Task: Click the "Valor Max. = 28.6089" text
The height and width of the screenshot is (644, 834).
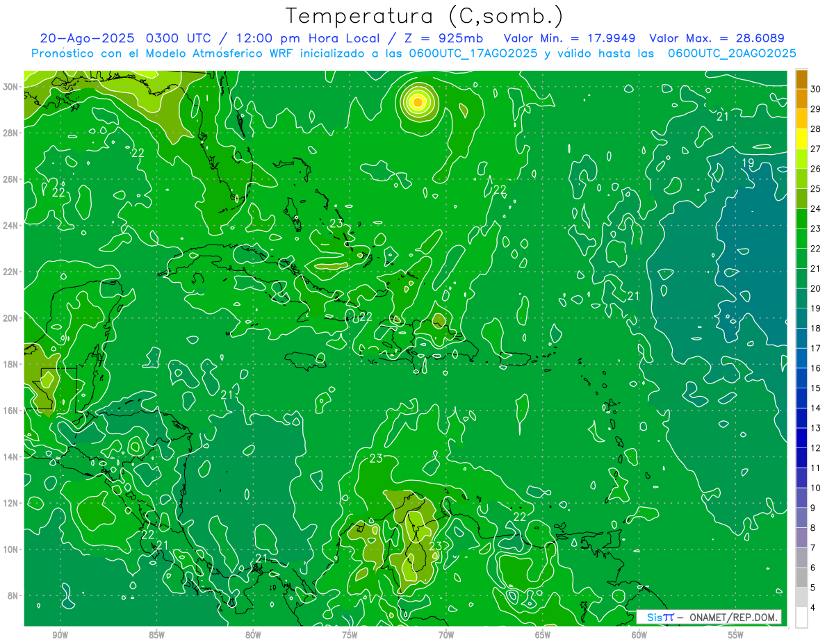Action: [x=717, y=38]
